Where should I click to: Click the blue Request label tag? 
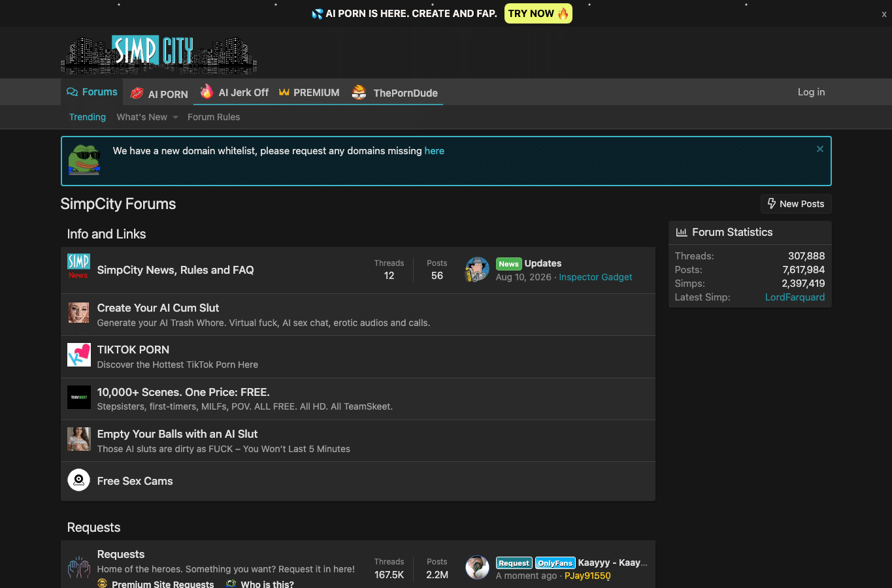pos(514,563)
